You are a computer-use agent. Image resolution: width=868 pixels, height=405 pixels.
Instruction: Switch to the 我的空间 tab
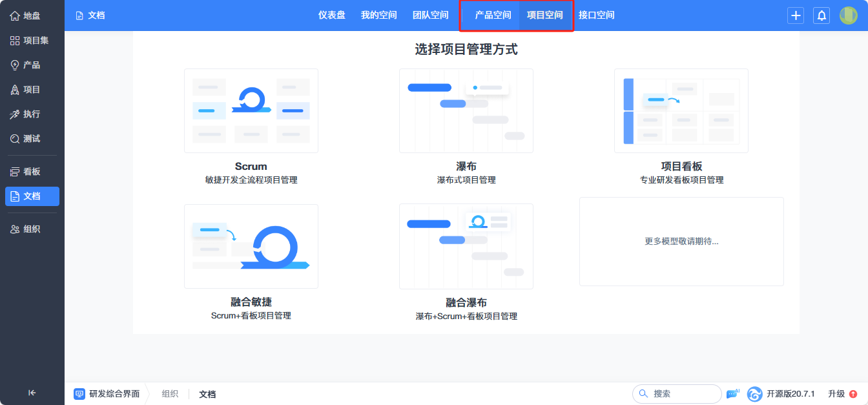pos(379,16)
